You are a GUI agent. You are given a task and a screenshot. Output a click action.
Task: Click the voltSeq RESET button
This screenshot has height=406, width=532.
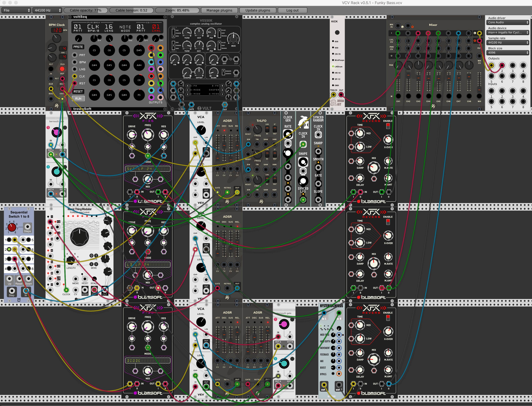pos(78,92)
